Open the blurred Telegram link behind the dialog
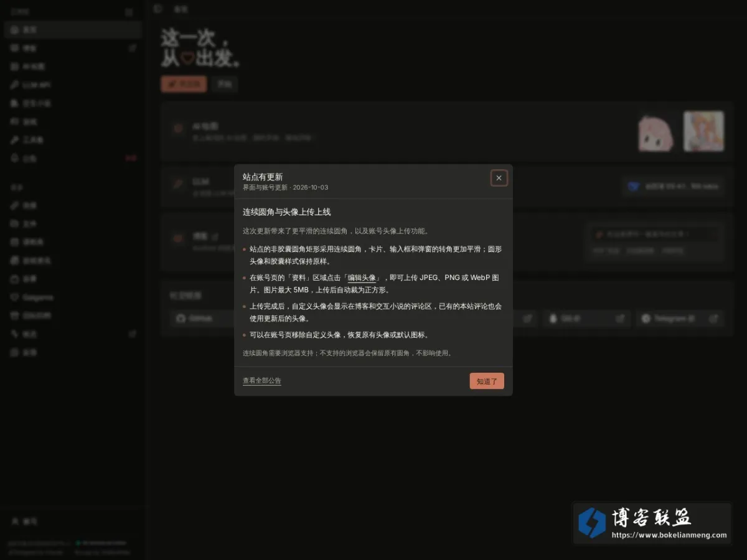This screenshot has width=747, height=560. (x=680, y=318)
